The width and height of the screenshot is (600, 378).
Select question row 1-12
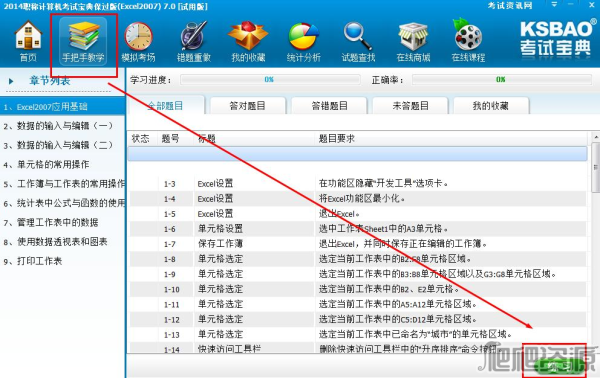[x=357, y=319]
